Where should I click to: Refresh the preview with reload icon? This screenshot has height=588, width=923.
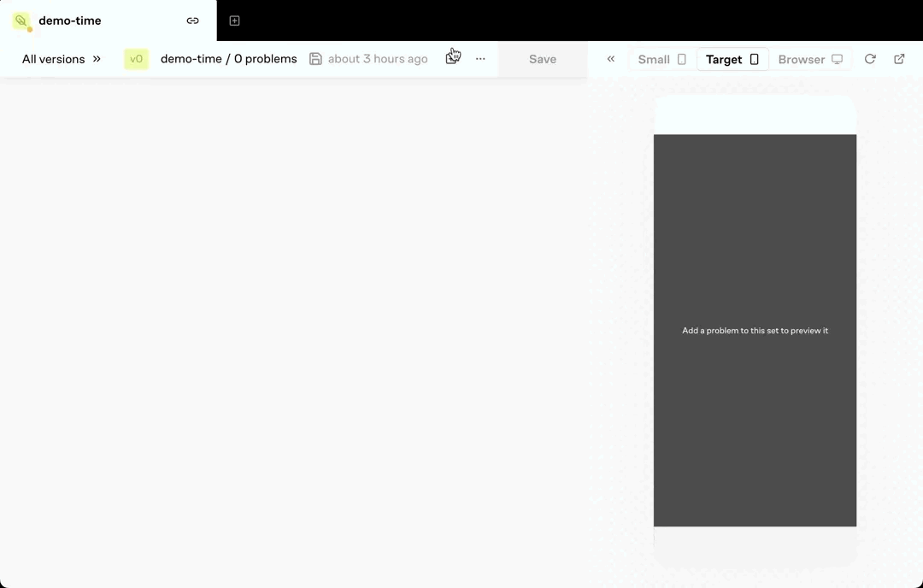[x=870, y=59]
